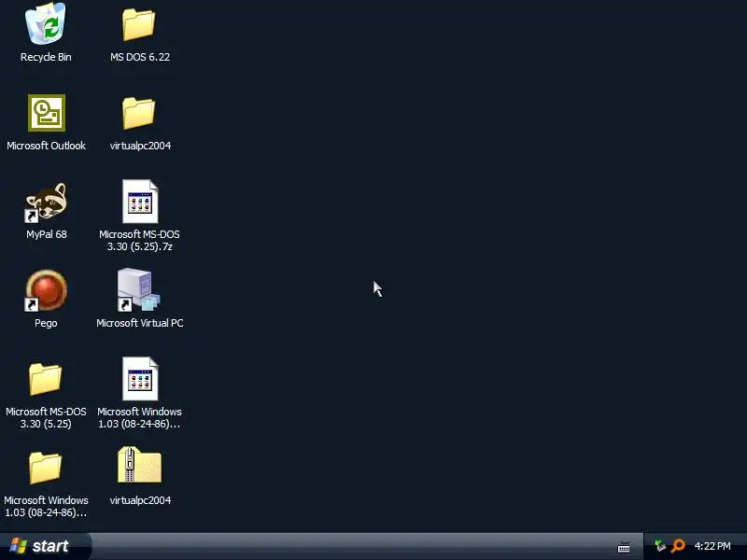
Task: Click the "MS DOS 6.22" label text
Action: tap(139, 57)
